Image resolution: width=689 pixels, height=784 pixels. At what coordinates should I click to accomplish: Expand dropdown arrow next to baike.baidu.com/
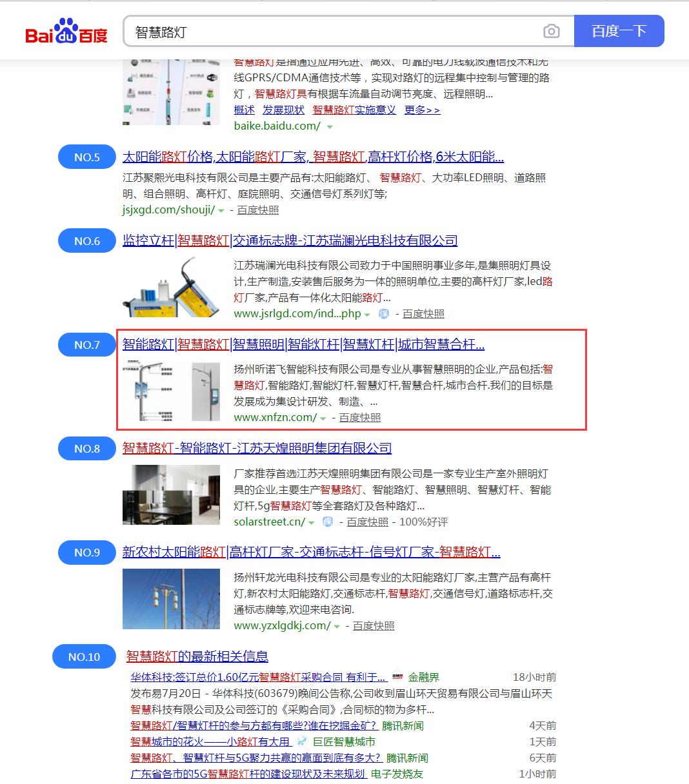[330, 127]
